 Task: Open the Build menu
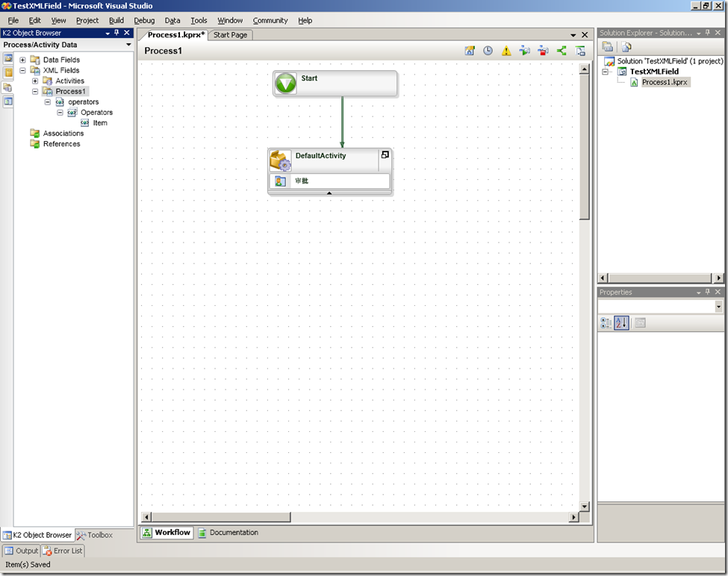coord(116,20)
